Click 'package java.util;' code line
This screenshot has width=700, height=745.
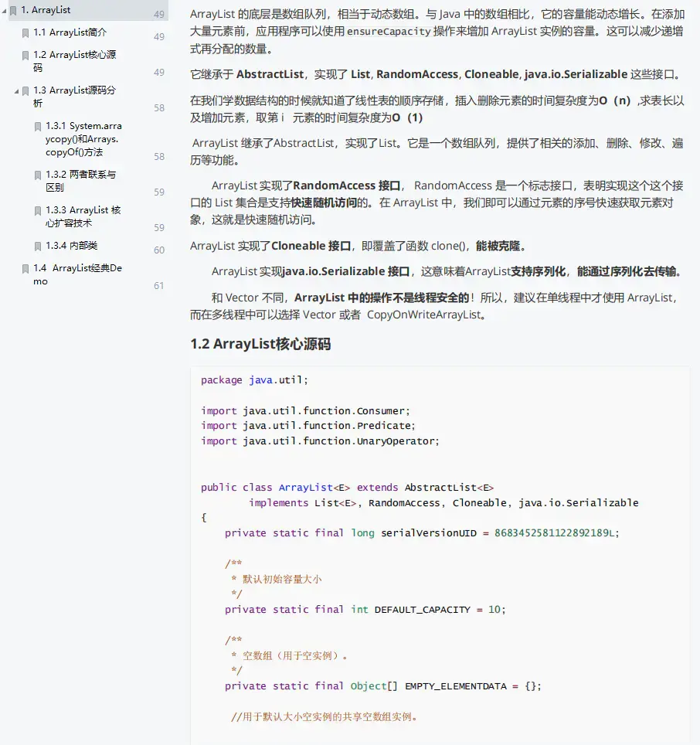pyautogui.click(x=254, y=380)
